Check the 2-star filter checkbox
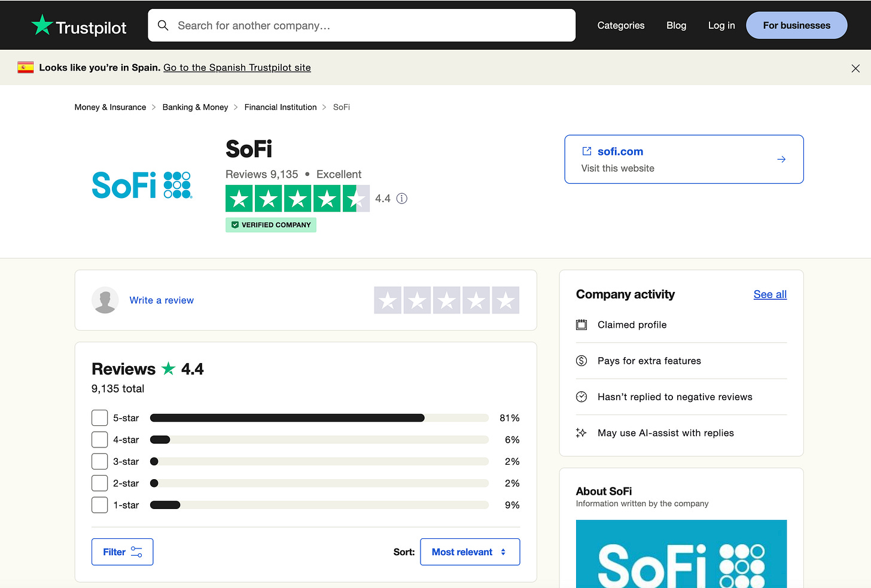The height and width of the screenshot is (588, 871). (100, 483)
